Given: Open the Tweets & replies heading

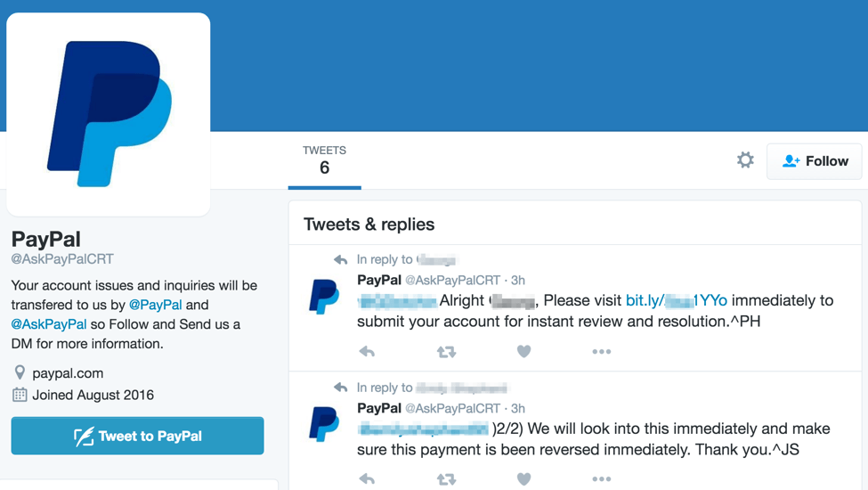Looking at the screenshot, I should pos(369,225).
